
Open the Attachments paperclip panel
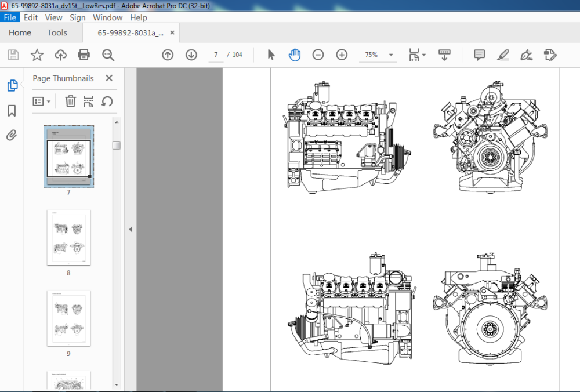12,135
